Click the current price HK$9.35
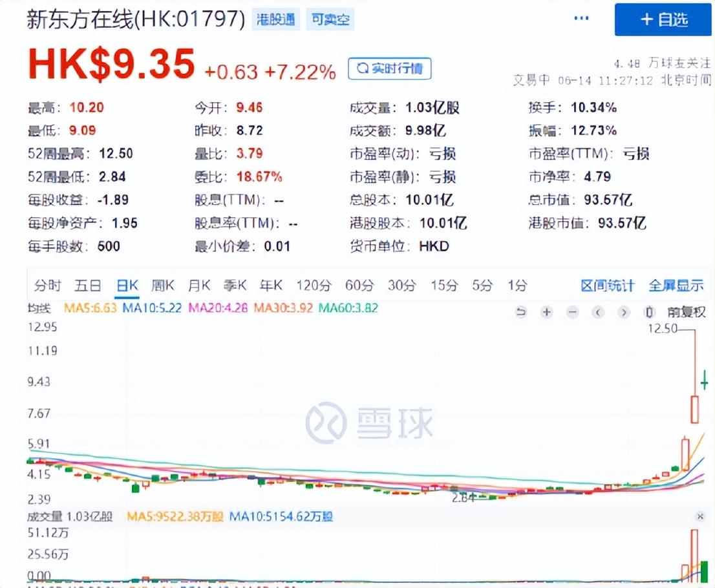 112,64
